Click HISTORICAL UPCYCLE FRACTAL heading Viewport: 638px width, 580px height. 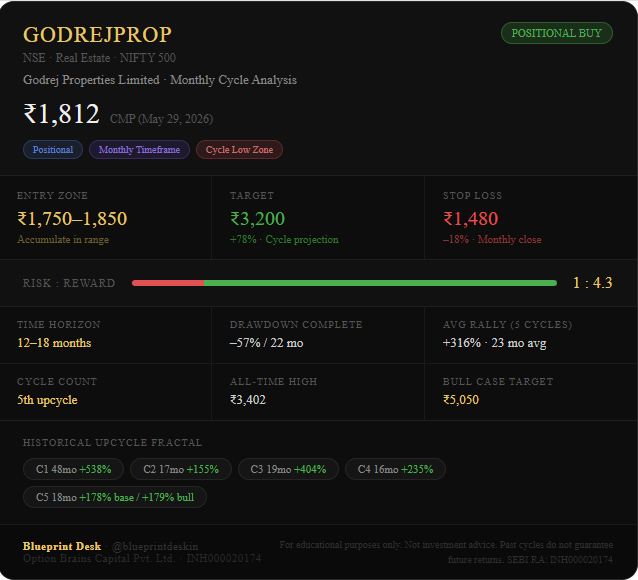(112, 443)
